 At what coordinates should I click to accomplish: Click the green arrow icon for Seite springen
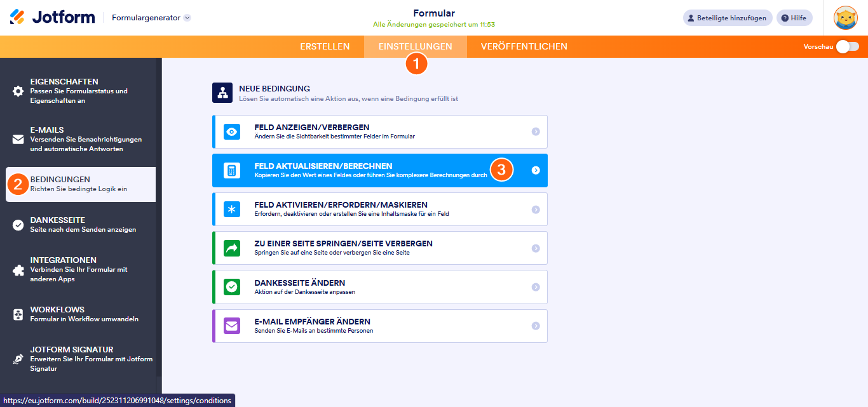(232, 248)
